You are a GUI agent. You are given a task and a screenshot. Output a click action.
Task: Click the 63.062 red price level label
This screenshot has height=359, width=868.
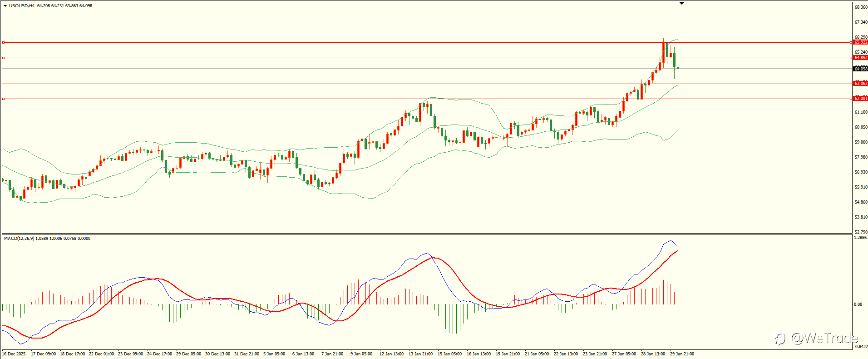[860, 84]
